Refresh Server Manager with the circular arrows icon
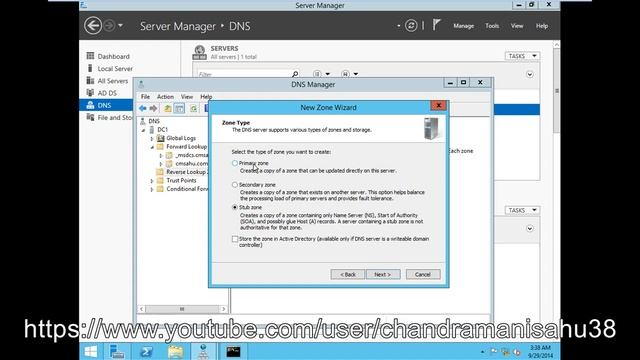Viewport: 640px width, 360px height. click(x=411, y=26)
